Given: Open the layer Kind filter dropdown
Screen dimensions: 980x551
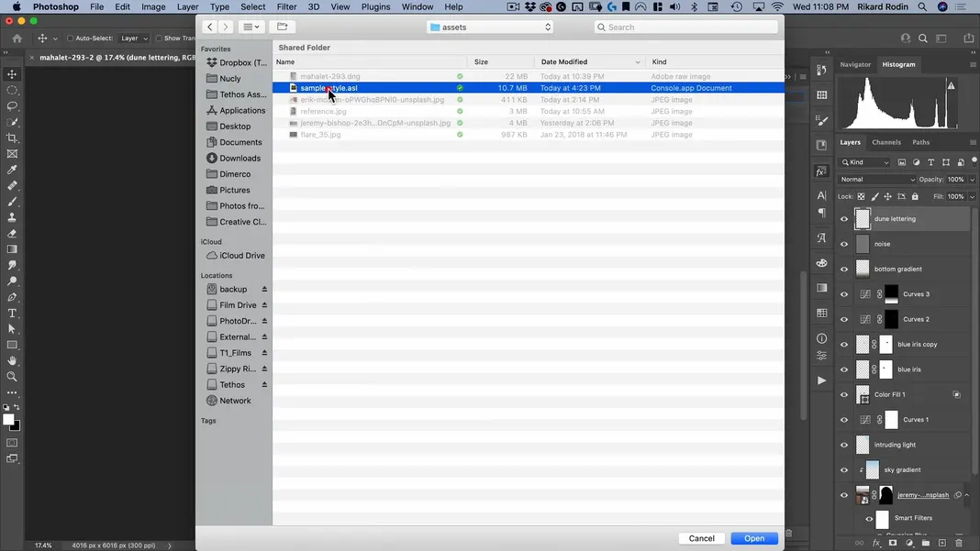Looking at the screenshot, I should pos(865,162).
